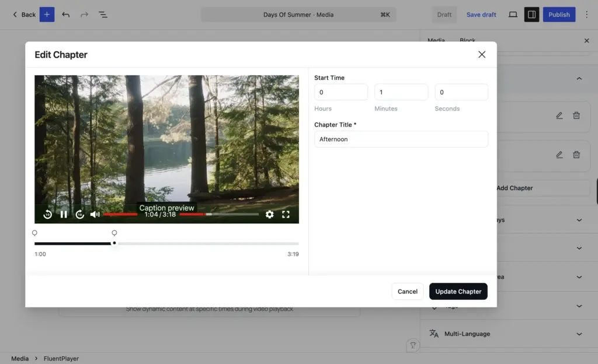Open the three-dot options menu

586,15
